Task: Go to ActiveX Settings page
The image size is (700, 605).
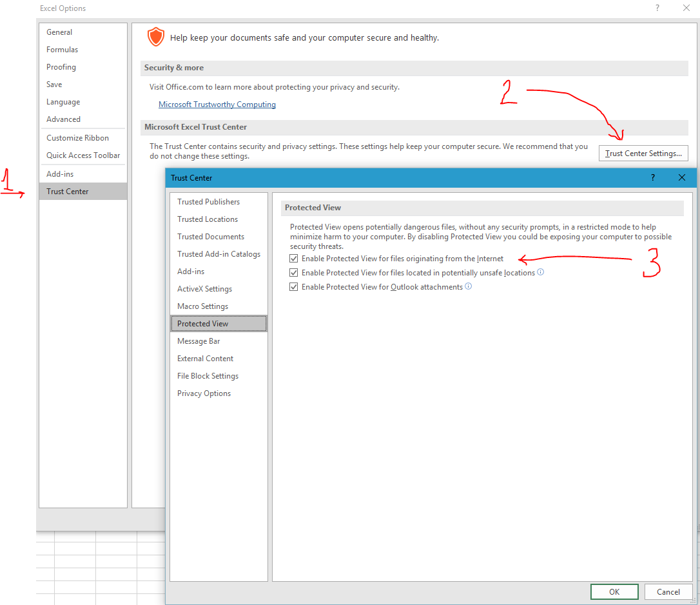Action: coord(204,289)
